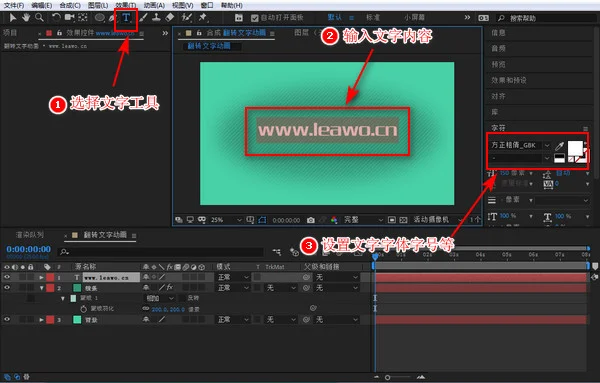This screenshot has height=383, width=600.
Task: Select the Unified Camera tool
Action: pos(69,17)
